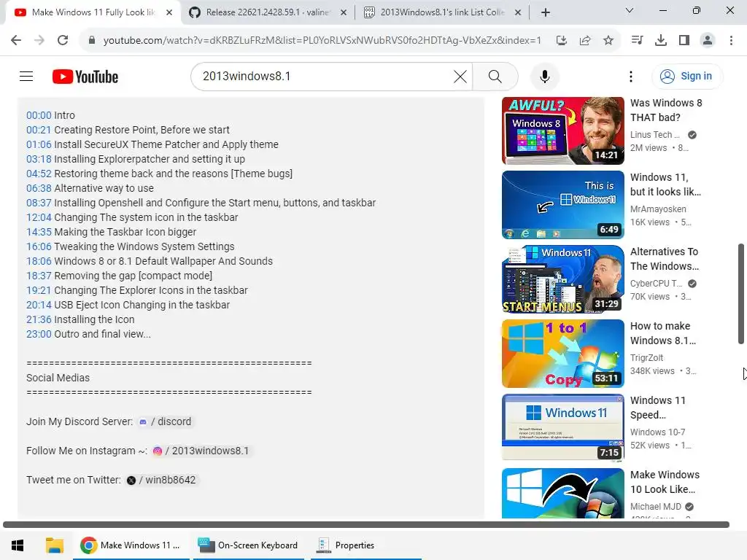Reload the YouTube page

pyautogui.click(x=63, y=41)
